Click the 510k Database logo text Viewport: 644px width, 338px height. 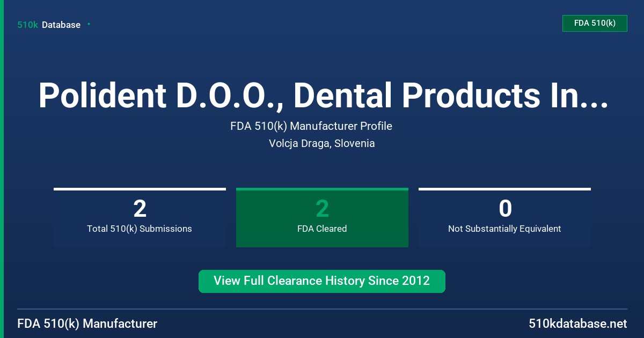click(x=49, y=25)
